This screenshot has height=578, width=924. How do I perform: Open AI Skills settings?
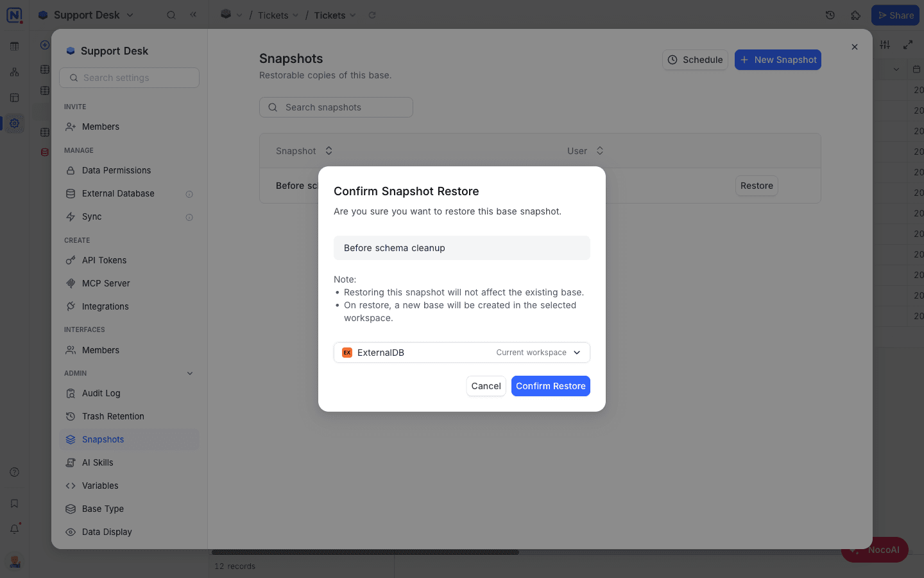pos(129,462)
